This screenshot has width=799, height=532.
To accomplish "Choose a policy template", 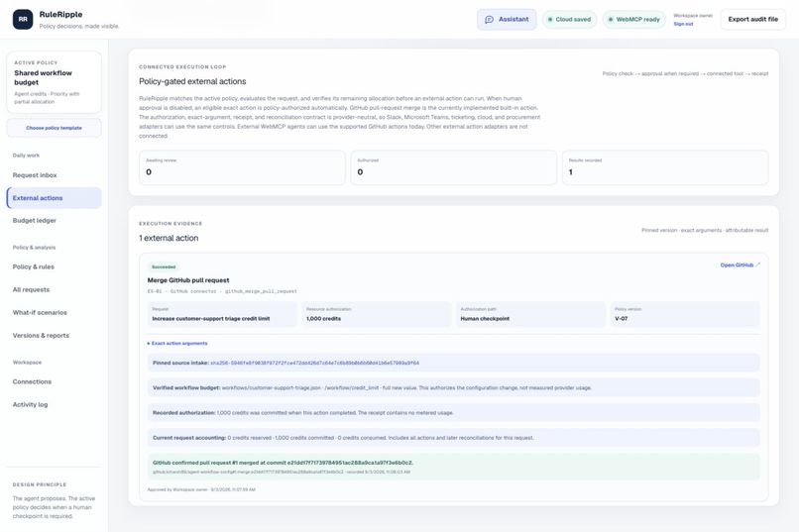I will tap(54, 128).
